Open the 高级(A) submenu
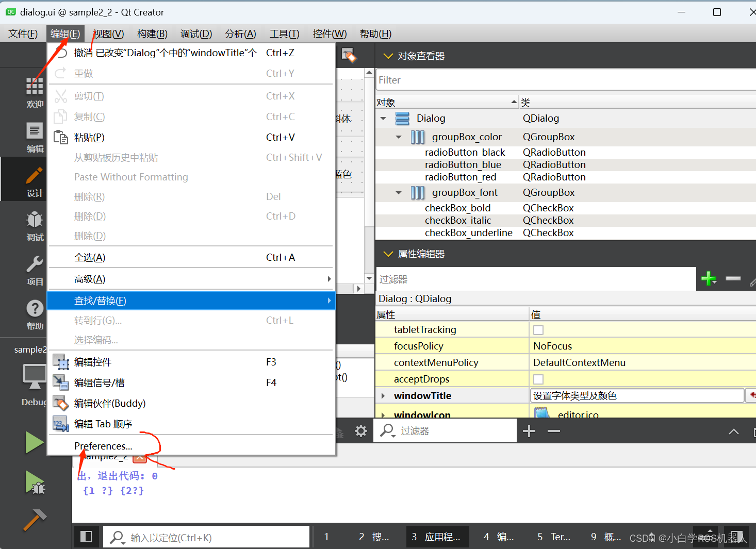This screenshot has width=756, height=549. coord(191,279)
